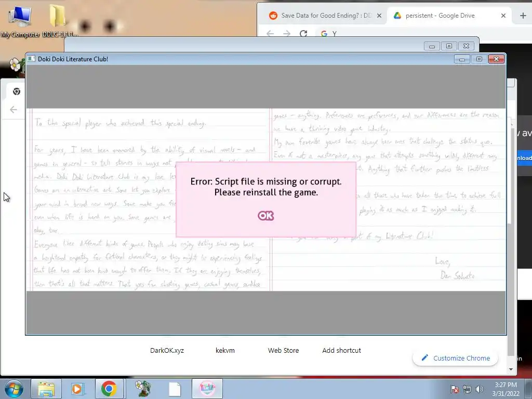This screenshot has width=532, height=399.
Task: Open Action Center flag in system tray
Action: click(x=455, y=389)
